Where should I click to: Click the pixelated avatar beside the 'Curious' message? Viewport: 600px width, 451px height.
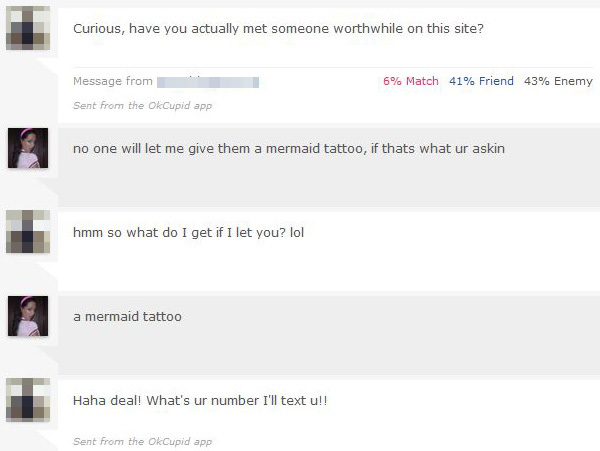coord(27,28)
